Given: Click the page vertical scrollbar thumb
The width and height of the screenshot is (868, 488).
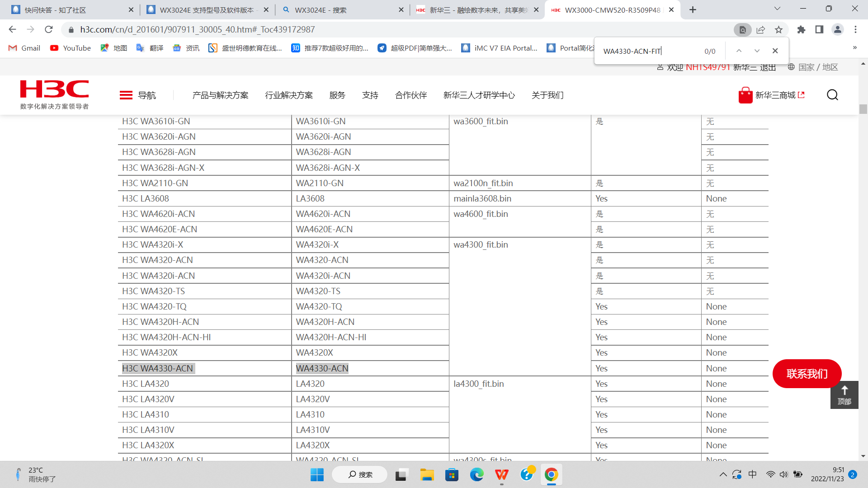Looking at the screenshot, I should coord(863,109).
